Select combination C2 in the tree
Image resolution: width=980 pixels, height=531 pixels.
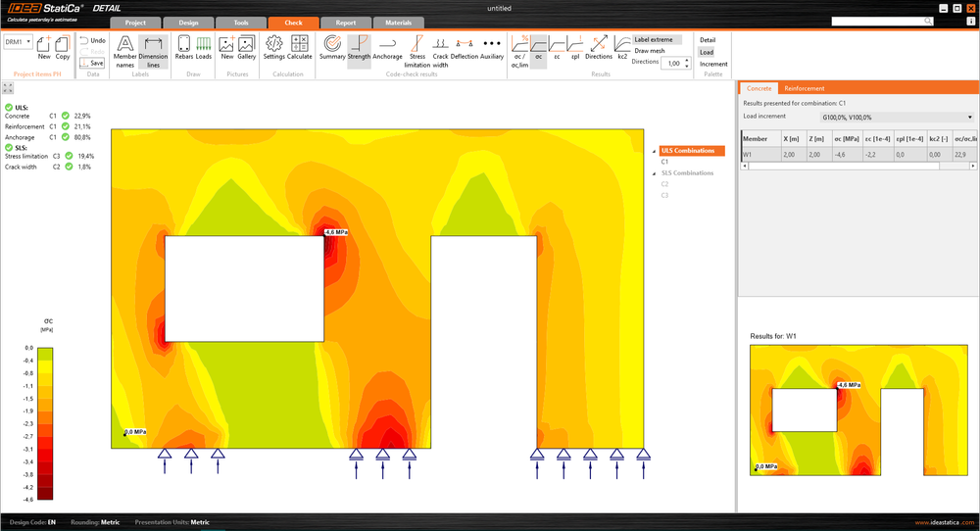(x=665, y=184)
